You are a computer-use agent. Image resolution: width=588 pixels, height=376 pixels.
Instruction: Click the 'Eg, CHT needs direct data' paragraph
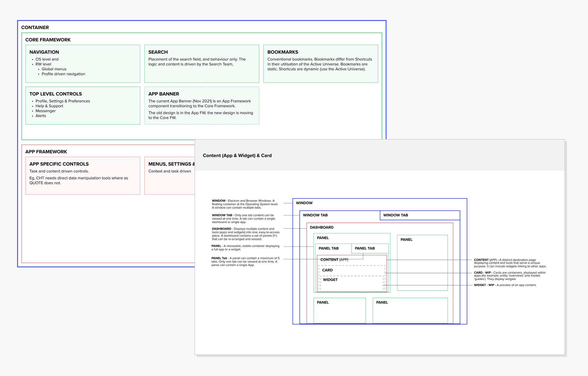point(79,180)
